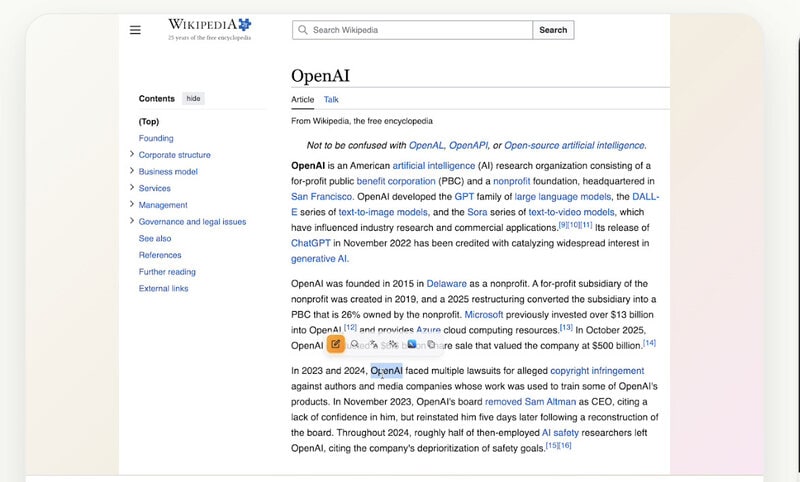Click the copy icon in floating toolbar
This screenshot has width=800, height=482.
point(431,344)
